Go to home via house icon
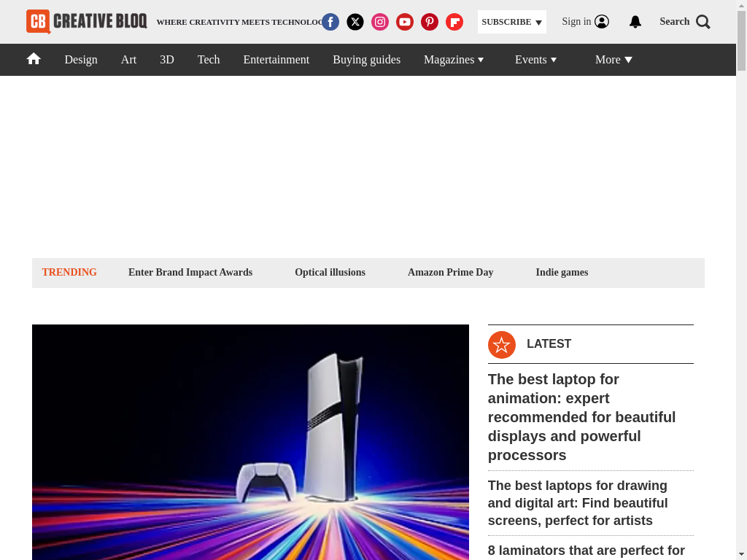This screenshot has width=747, height=560. [34, 59]
